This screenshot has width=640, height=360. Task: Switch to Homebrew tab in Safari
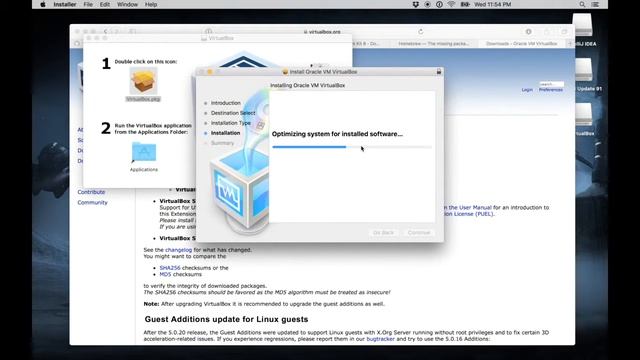433,43
